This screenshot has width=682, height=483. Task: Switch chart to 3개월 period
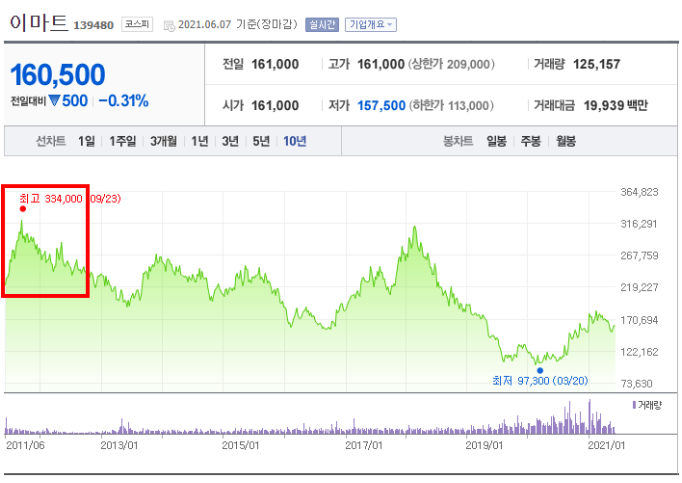[x=164, y=141]
